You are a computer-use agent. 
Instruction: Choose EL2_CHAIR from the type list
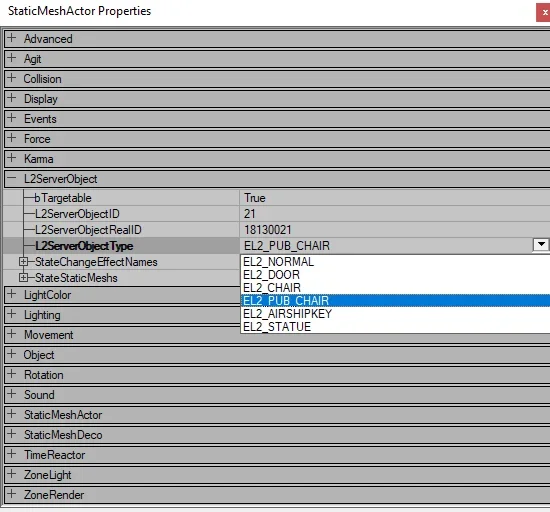coord(395,288)
